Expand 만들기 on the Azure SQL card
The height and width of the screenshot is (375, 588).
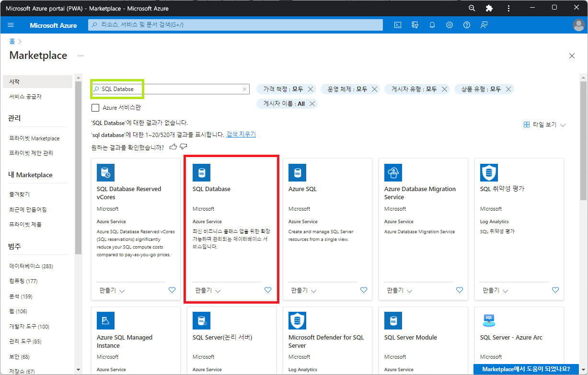tap(304, 290)
